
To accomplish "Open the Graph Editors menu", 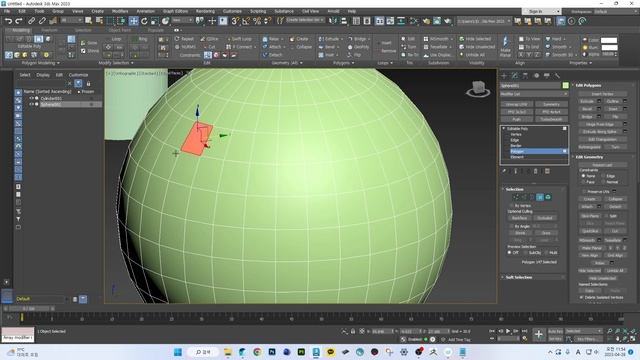I will (176, 11).
